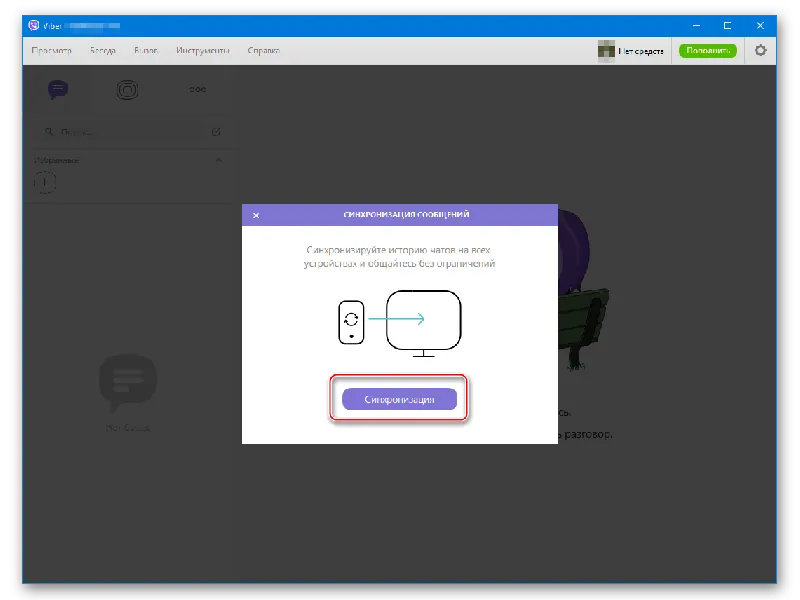
Task: Open the More three-dots tab
Action: pos(198,90)
